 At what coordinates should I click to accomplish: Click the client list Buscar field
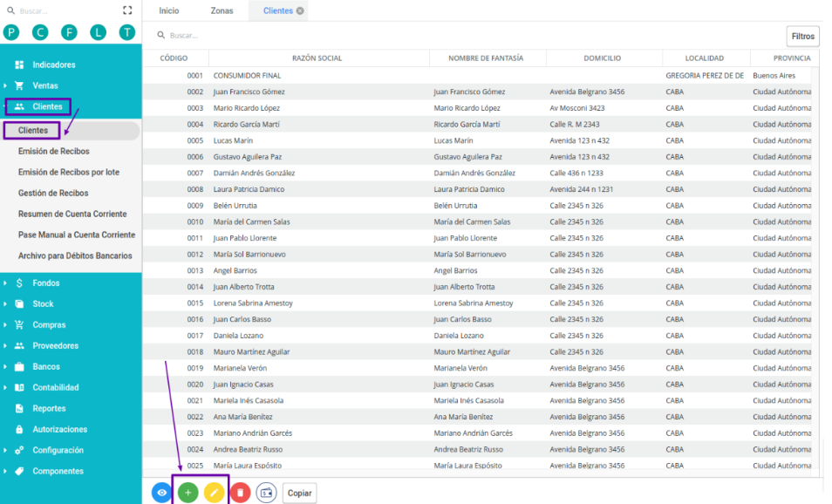click(467, 35)
